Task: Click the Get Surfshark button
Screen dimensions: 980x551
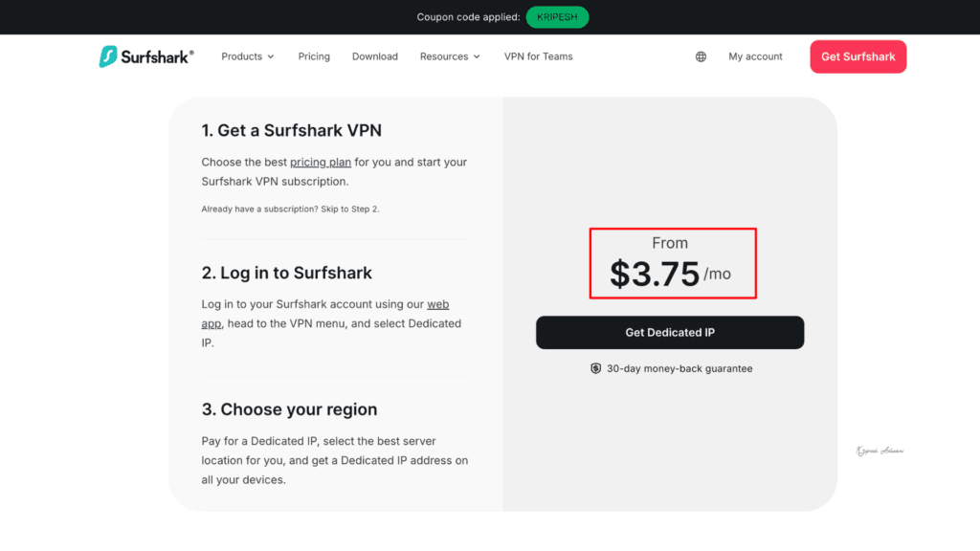Action: 857,56
